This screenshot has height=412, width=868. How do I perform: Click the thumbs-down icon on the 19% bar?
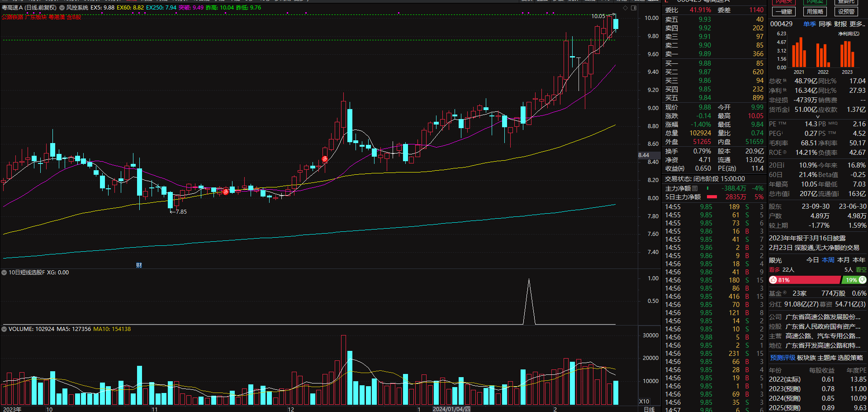point(863,280)
